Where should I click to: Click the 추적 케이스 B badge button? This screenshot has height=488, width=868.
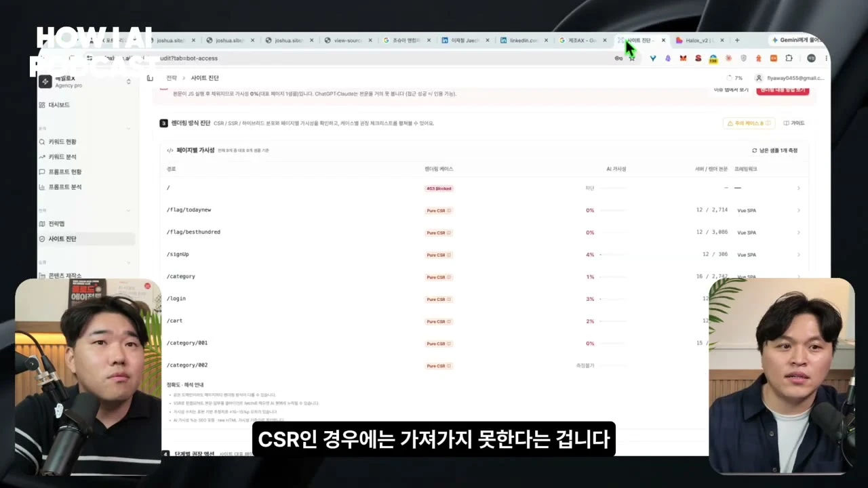point(749,123)
